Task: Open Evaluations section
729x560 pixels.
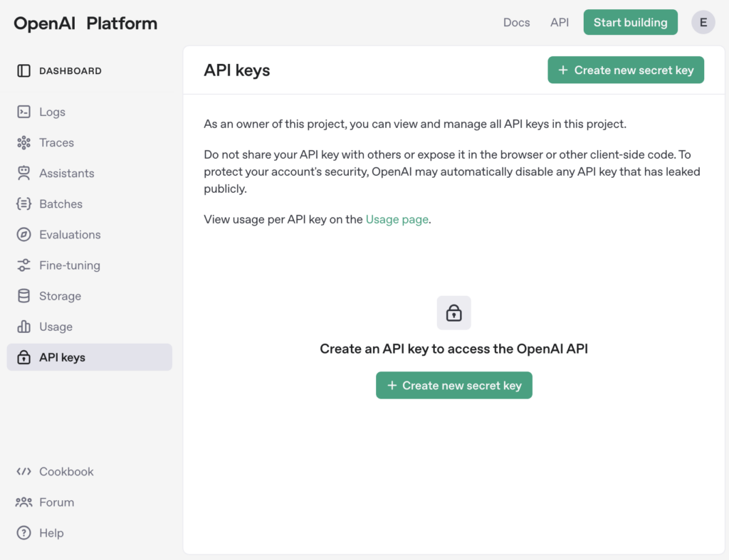Action: coord(89,235)
